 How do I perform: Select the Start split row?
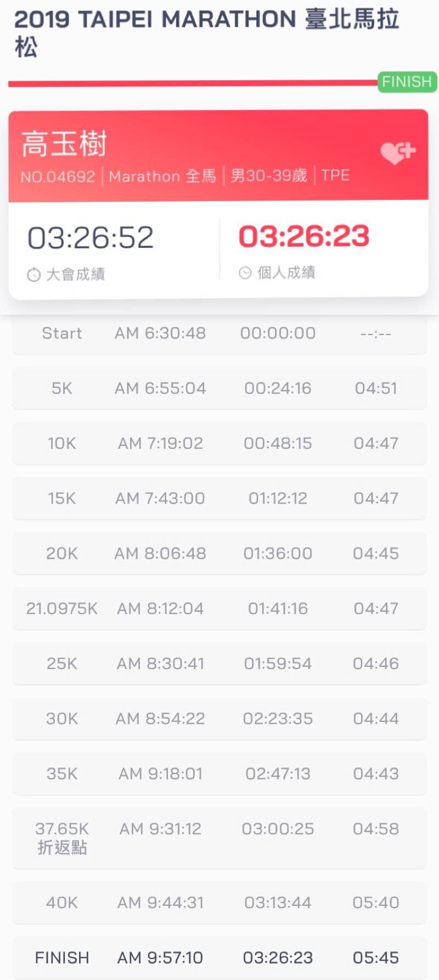[219, 333]
